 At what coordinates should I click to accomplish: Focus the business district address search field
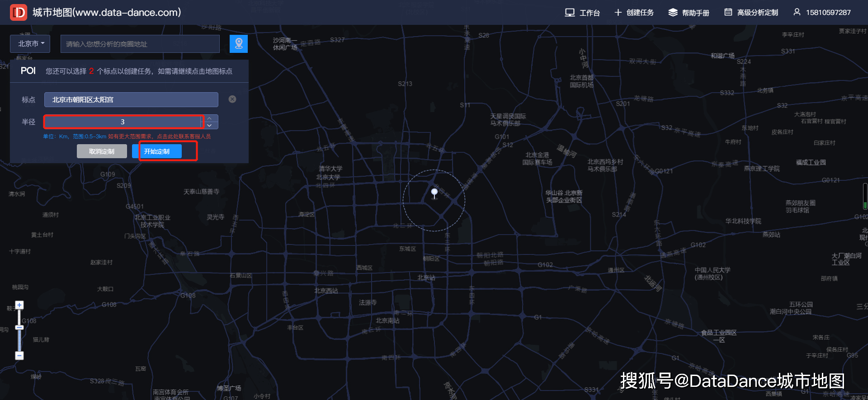[x=140, y=44]
